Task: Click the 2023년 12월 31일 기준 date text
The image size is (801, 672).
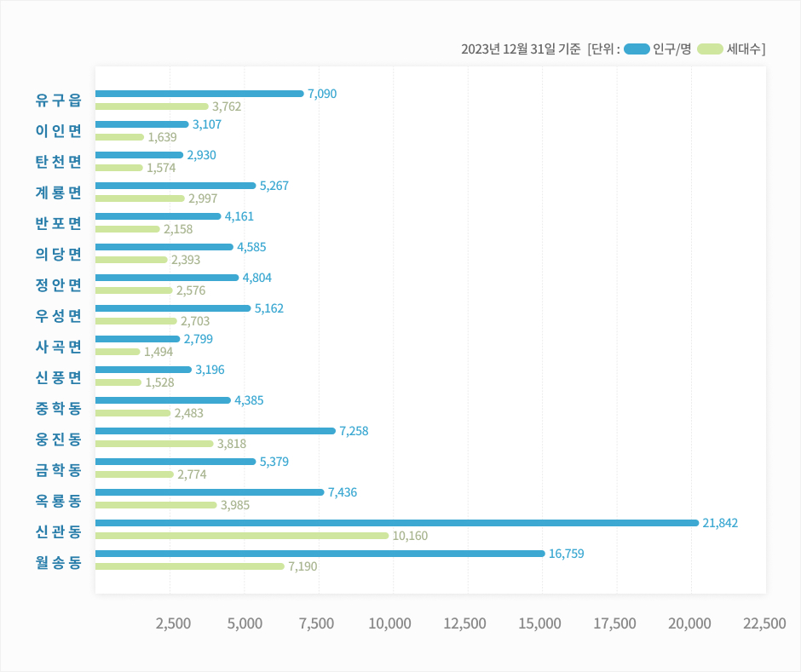Action: click(x=521, y=49)
